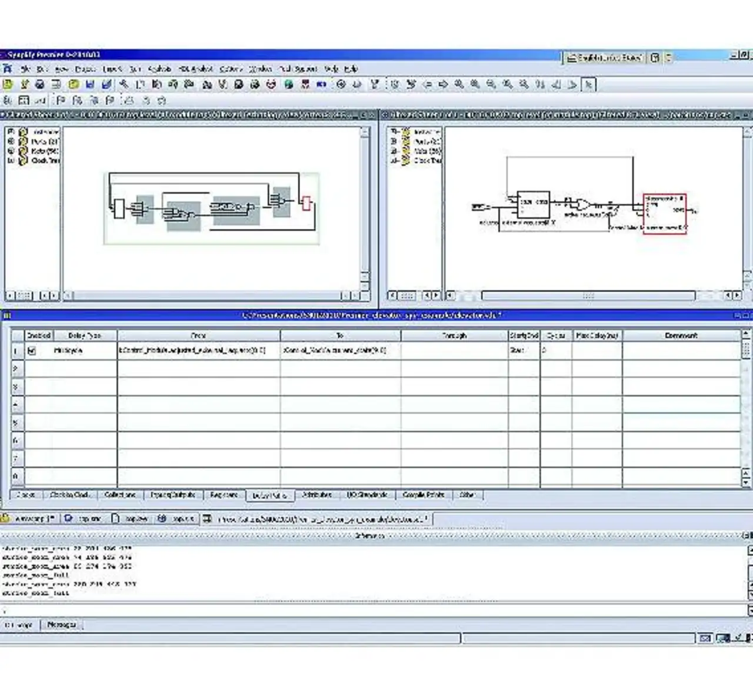This screenshot has height=700, width=753.
Task: Click the green globe icon in toolbar
Action: point(289,85)
